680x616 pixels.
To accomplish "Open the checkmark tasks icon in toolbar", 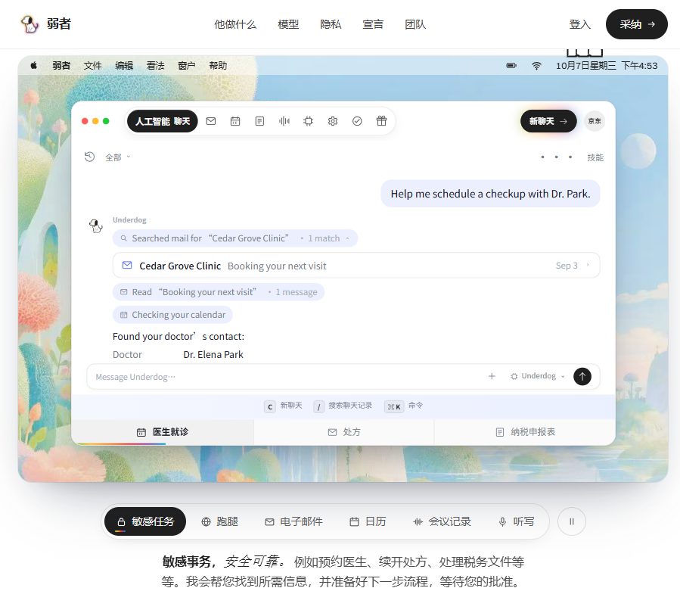I will point(357,121).
